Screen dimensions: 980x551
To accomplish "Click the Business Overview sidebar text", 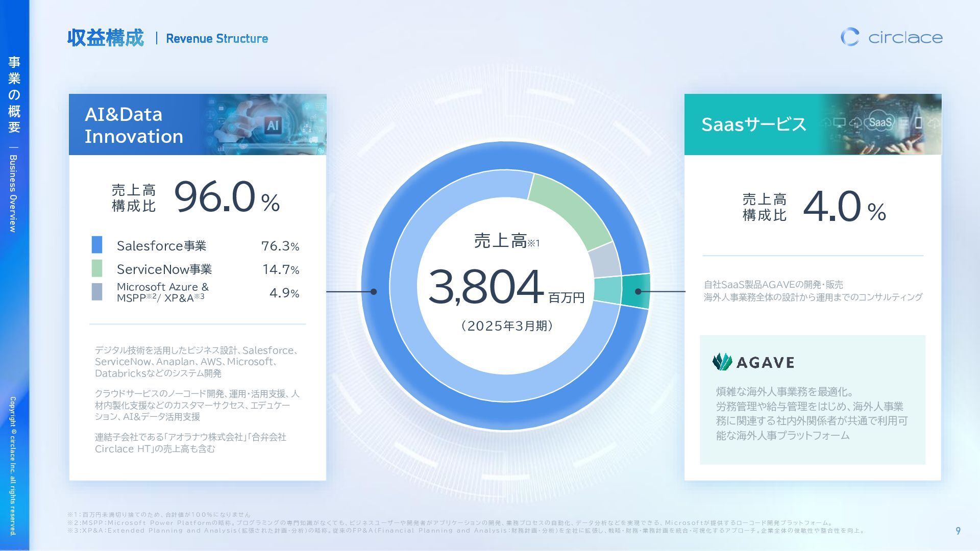I will click(14, 194).
